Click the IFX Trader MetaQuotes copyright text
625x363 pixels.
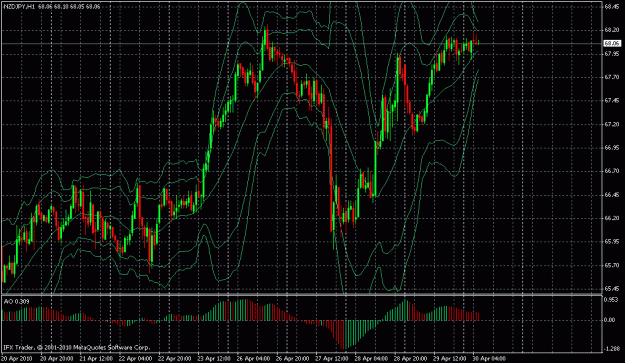(77, 347)
